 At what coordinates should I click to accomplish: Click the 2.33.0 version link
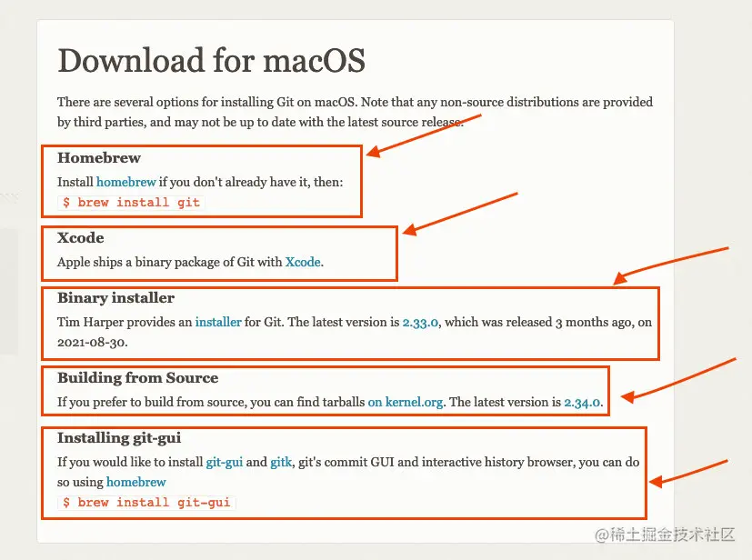[x=420, y=322]
